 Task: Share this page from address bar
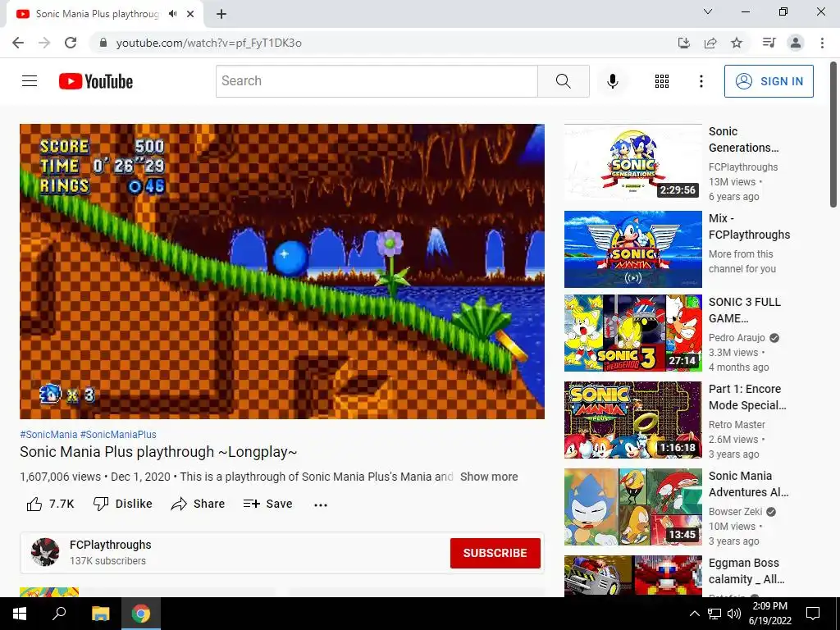(710, 43)
